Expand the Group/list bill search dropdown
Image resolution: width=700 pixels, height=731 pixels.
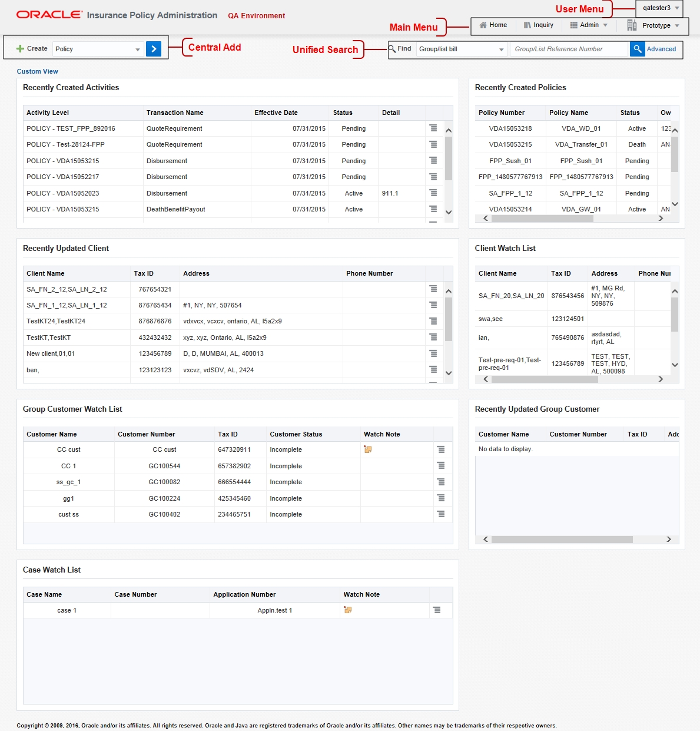[502, 49]
